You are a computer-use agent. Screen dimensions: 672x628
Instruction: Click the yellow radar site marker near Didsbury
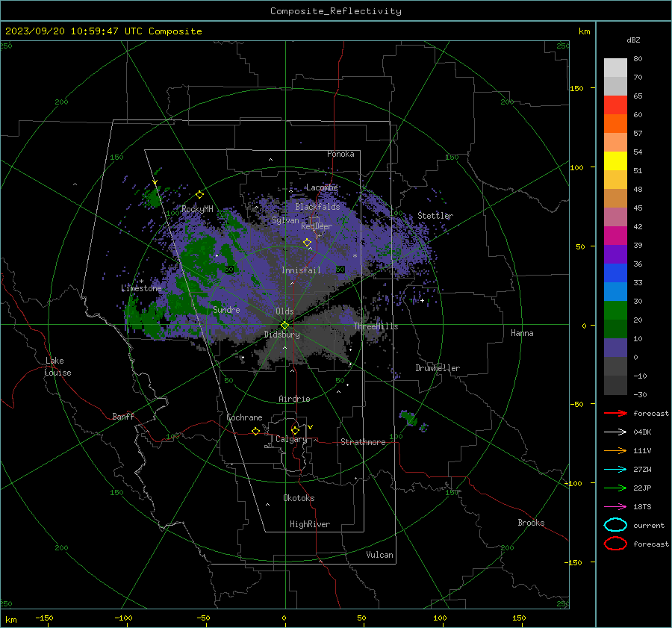click(x=284, y=326)
